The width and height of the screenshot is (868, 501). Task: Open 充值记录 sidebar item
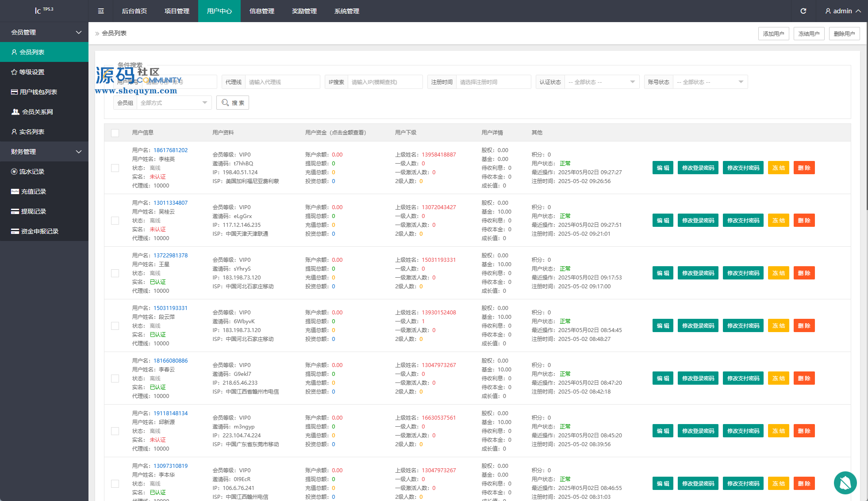pos(33,191)
